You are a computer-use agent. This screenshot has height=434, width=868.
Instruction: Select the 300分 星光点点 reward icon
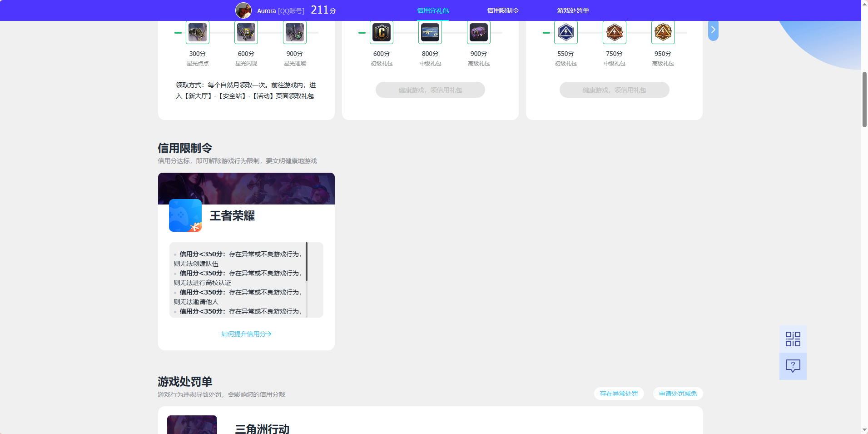pyautogui.click(x=198, y=32)
